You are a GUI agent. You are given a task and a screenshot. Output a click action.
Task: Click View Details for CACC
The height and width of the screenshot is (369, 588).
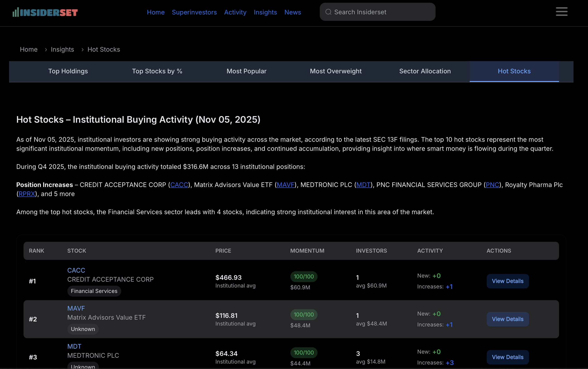pyautogui.click(x=507, y=281)
